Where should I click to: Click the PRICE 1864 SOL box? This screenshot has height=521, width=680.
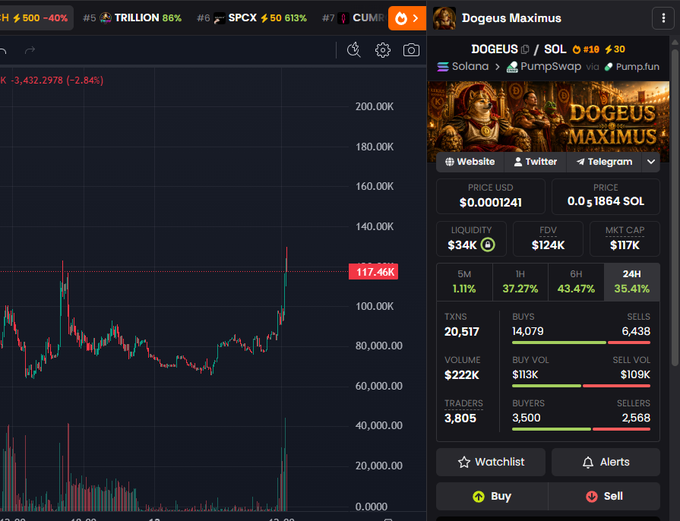click(x=606, y=196)
